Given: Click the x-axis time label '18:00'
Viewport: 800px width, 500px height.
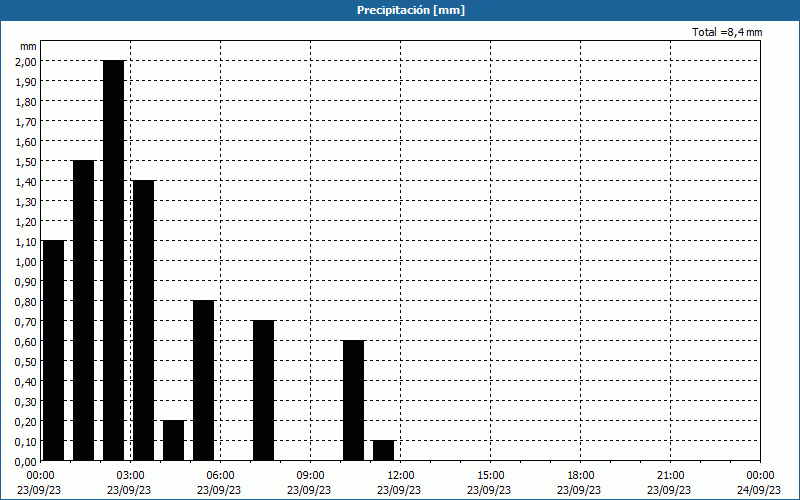Looking at the screenshot, I should [x=581, y=476].
